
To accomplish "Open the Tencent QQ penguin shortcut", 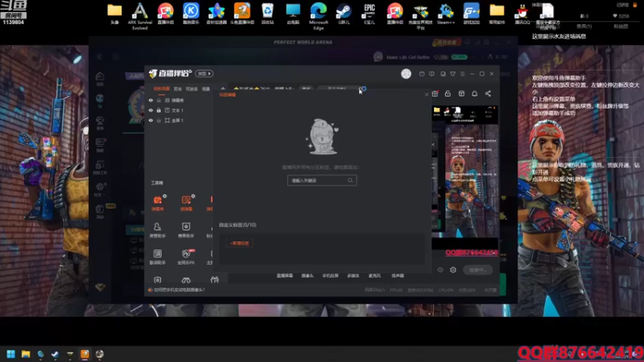I will 522,14.
